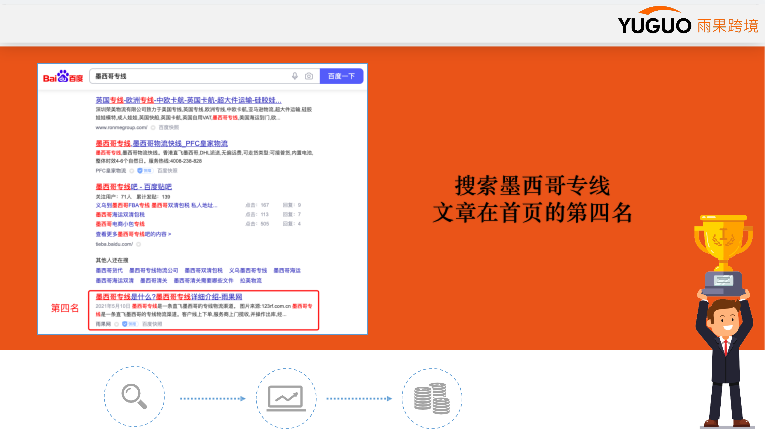Viewport: 765px width, 435px height.
Task: Open the 墨西哥专线吧 - 百度贴吧 result
Action: click(x=134, y=187)
